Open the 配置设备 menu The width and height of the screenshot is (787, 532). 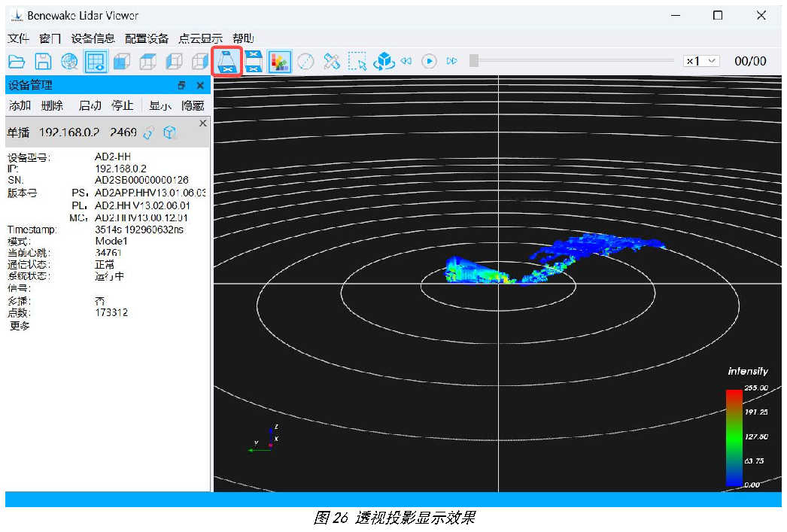[x=147, y=38]
